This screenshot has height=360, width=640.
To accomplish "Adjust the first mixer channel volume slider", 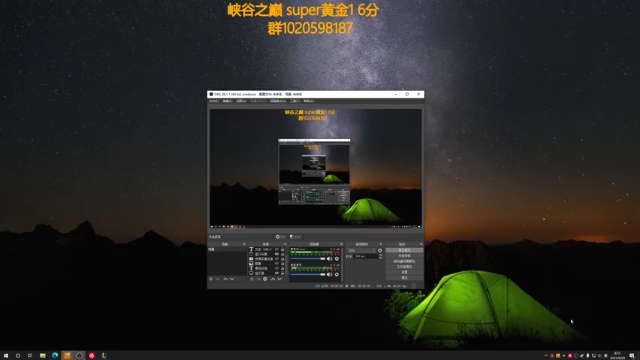I will pos(308,259).
